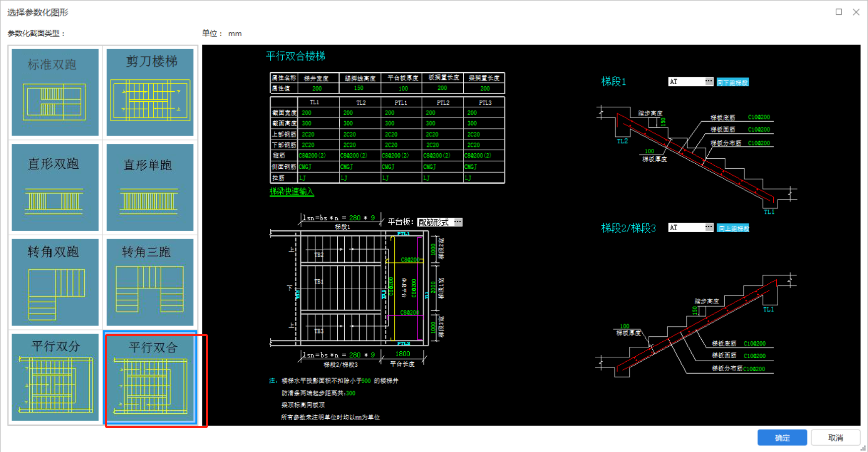Edit 平台长度 value 1800
Screen dimensions: 868x452
click(403, 354)
